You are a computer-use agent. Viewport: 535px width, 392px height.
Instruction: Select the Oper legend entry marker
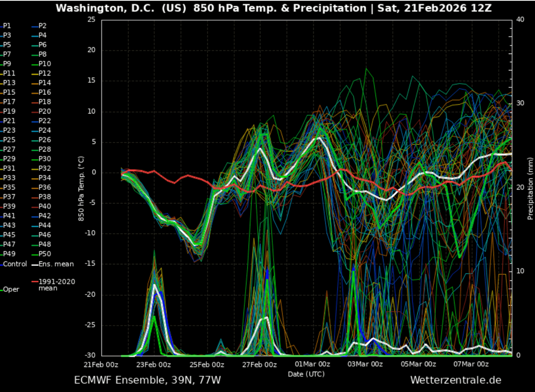tap(3, 289)
